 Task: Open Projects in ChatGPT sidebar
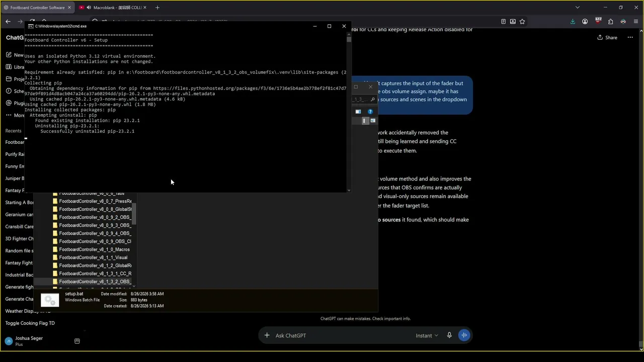pos(15,79)
